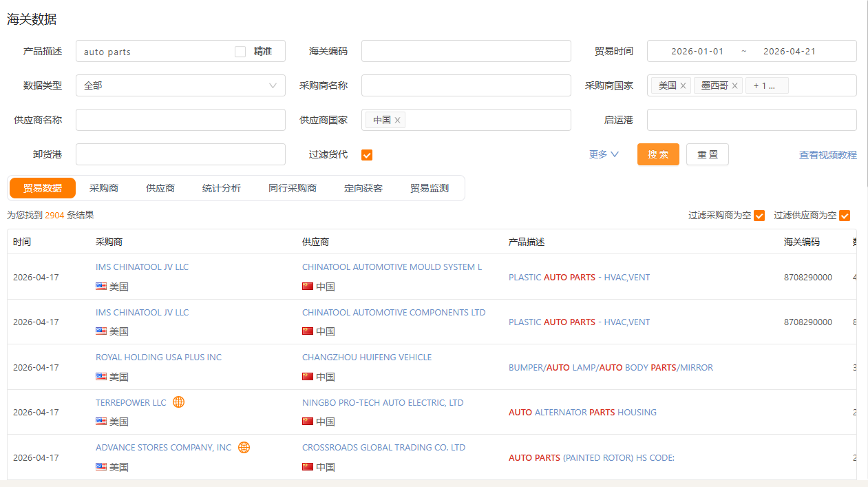Open globe icon beside TERREPOWER LLC

click(178, 402)
